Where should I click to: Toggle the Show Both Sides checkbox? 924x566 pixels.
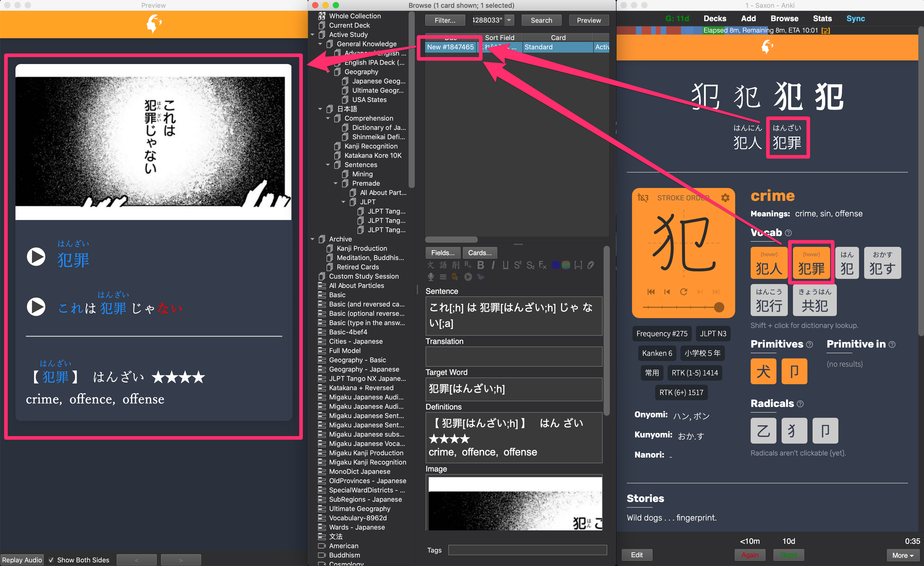(51, 560)
